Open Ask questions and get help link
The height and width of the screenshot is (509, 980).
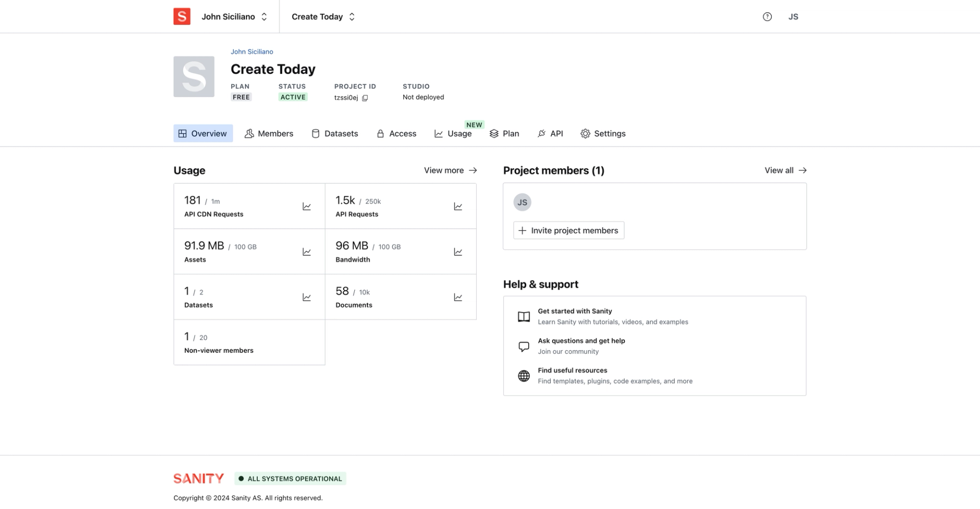tap(581, 341)
